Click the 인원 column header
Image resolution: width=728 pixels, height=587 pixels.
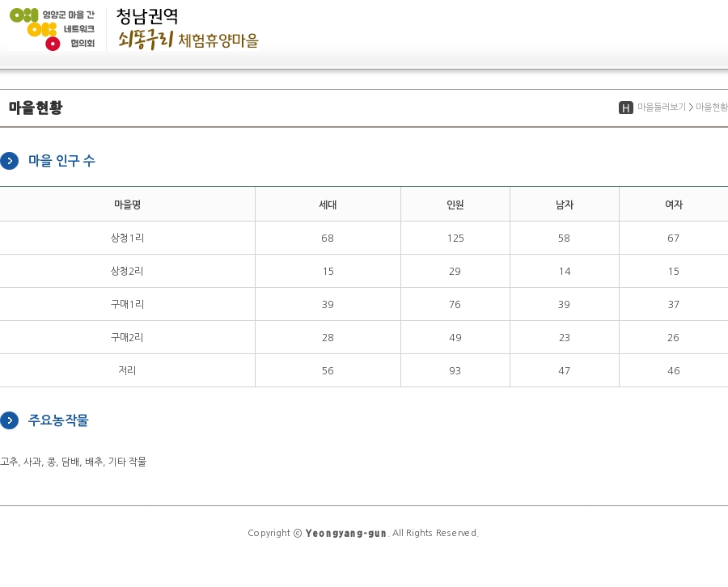point(455,205)
